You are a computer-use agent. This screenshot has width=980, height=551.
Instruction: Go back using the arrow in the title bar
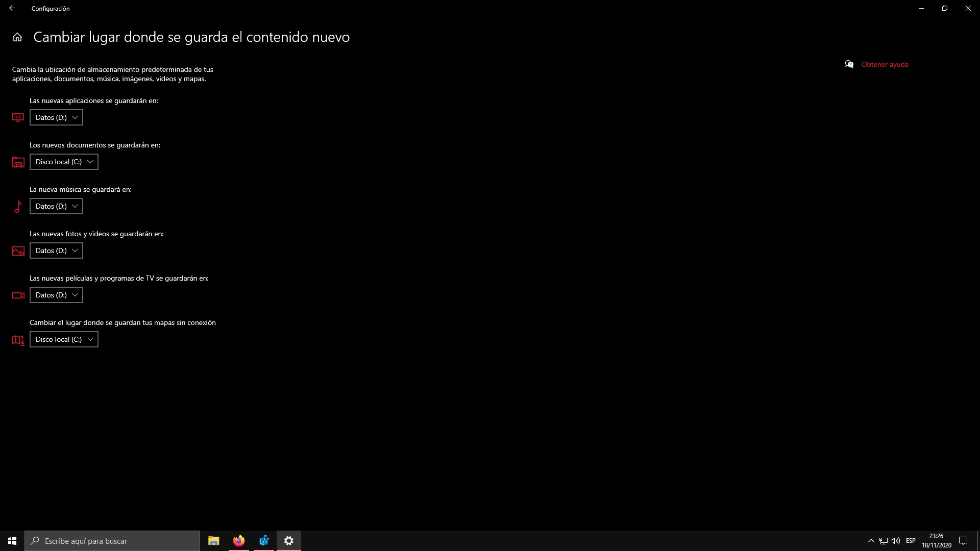click(12, 8)
